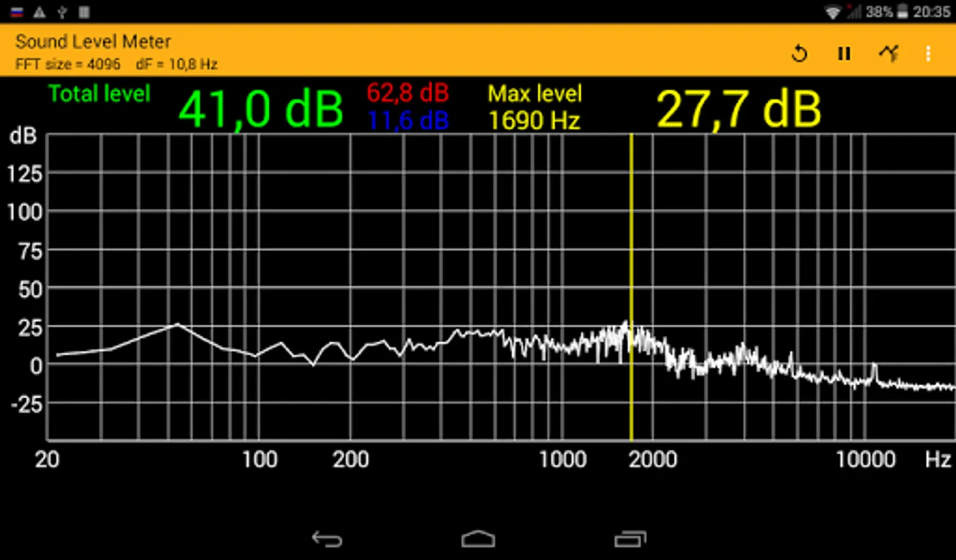The image size is (956, 560).
Task: Pause the sound measurement
Action: click(844, 54)
